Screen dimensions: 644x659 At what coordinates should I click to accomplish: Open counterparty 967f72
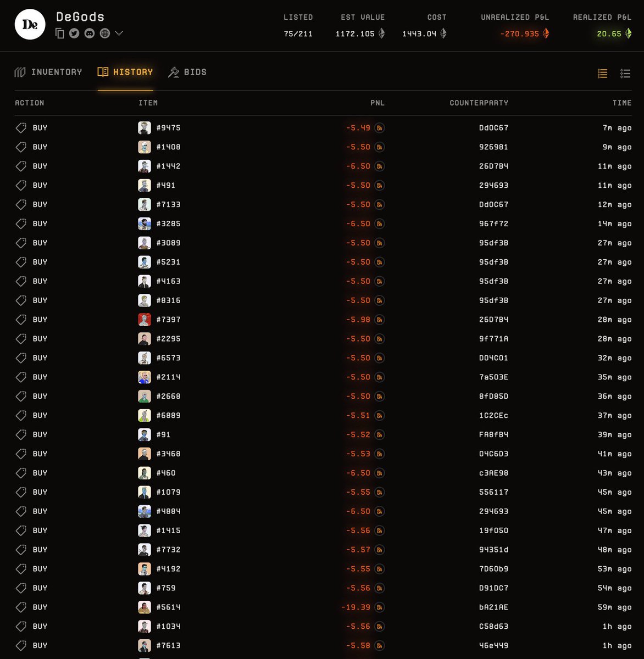pos(493,224)
